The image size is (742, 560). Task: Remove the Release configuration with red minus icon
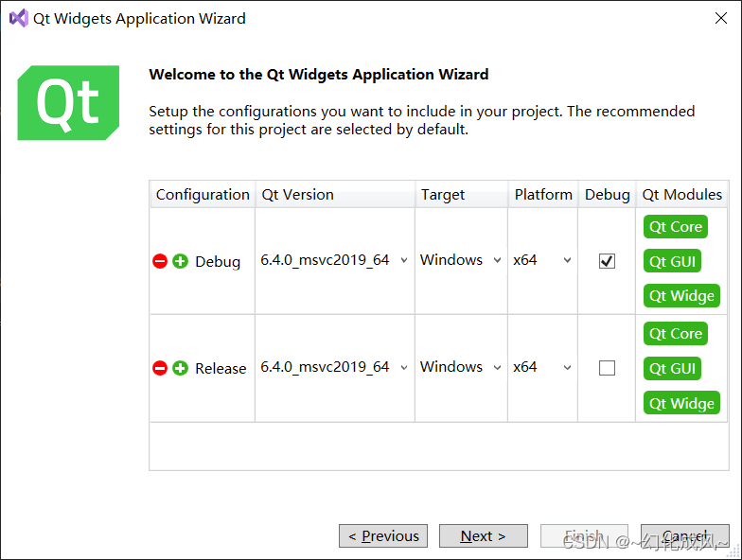[x=160, y=368]
